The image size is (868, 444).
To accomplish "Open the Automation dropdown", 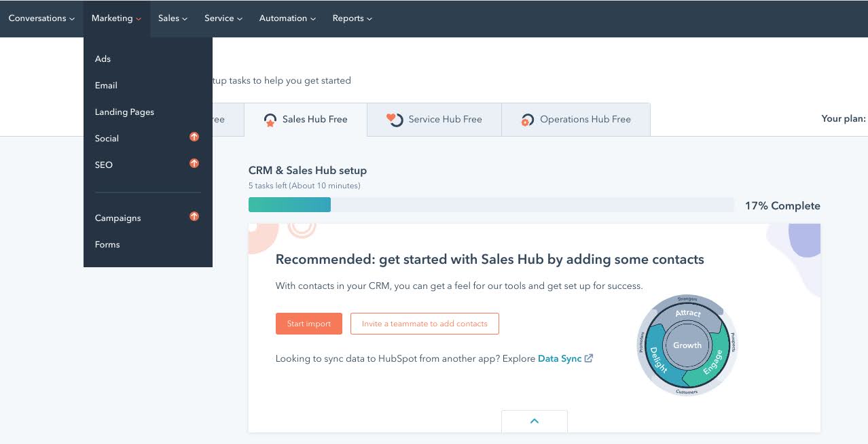I will tap(287, 18).
